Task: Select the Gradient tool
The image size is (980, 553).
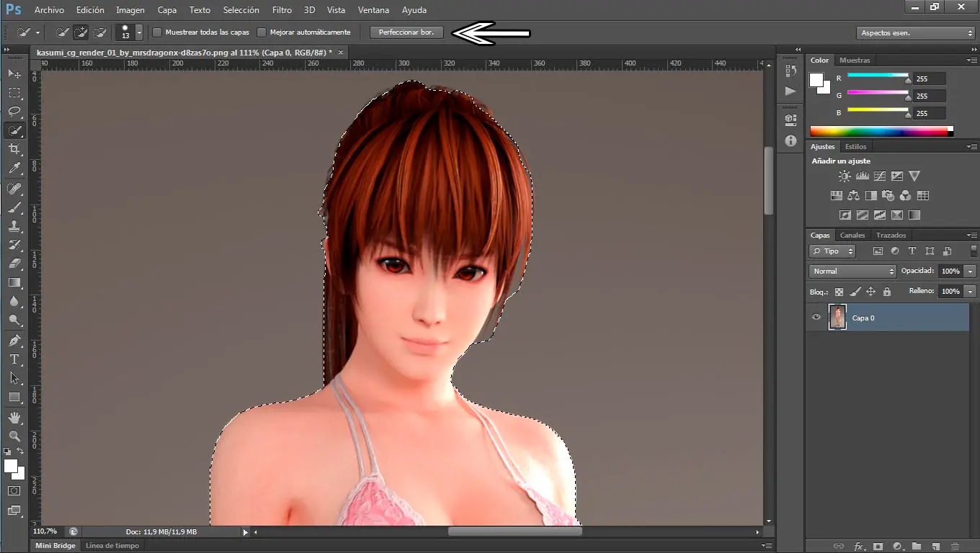Action: (14, 282)
